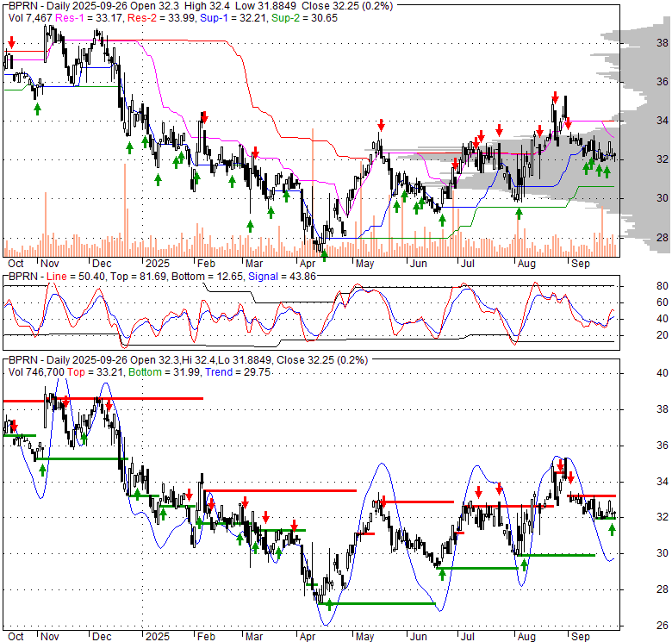Click the Apr label on upper chart axis
Screen dimensions: 672x642
308,264
